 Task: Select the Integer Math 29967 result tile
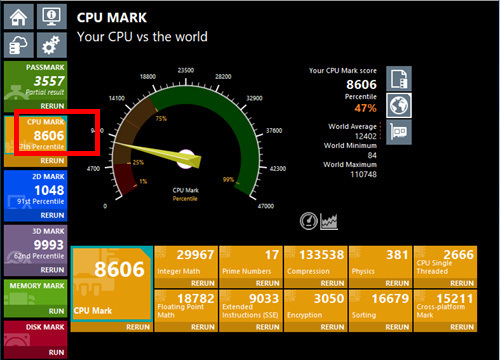coord(186,262)
